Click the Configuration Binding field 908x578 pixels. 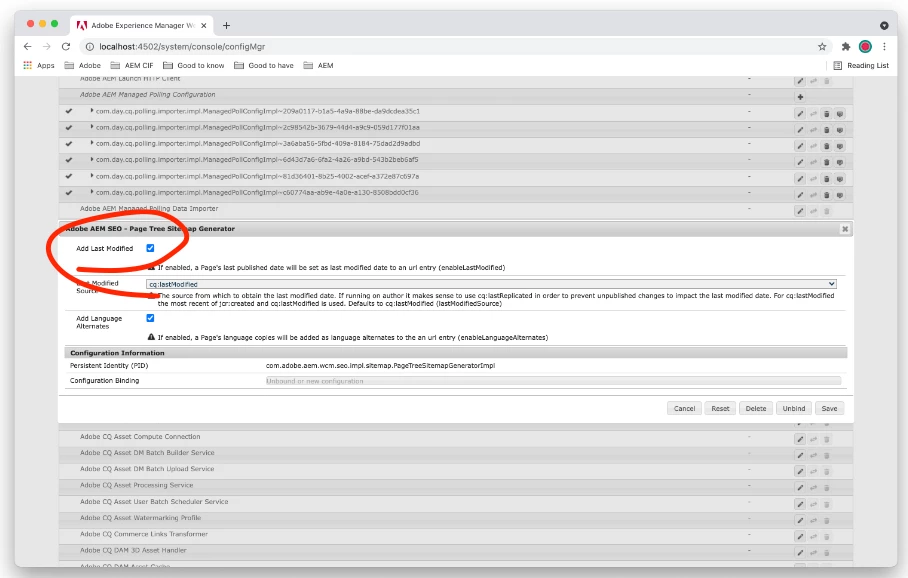(x=553, y=381)
